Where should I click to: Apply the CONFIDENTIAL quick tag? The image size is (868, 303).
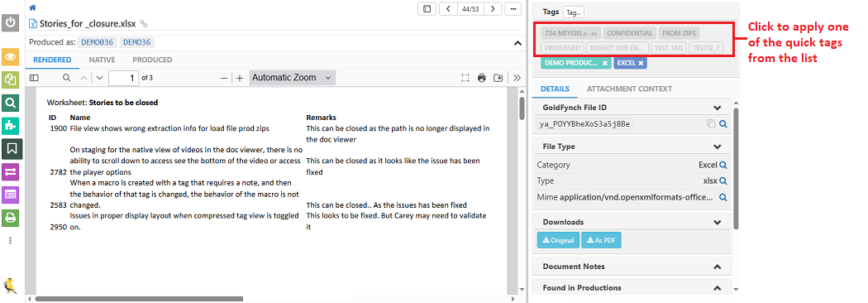pos(630,33)
